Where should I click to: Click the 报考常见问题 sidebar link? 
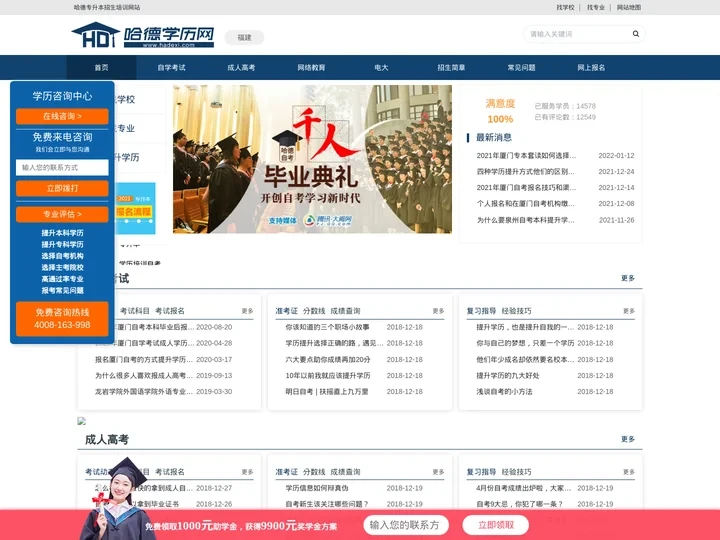click(x=62, y=290)
